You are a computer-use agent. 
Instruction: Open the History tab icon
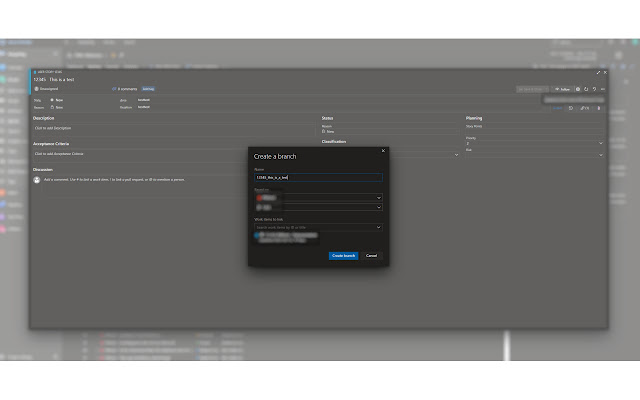tap(571, 108)
